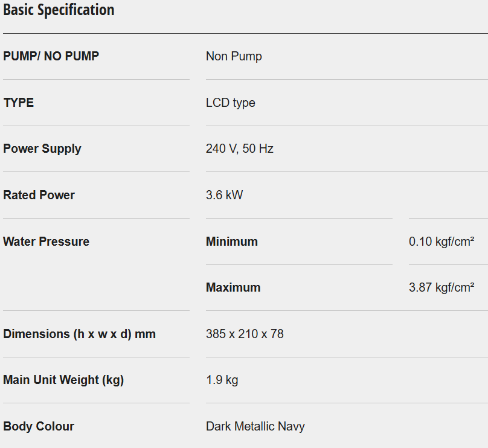Screen dimensions: 488x448
Task: Select the 3.6 kW value
Action: pos(224,195)
